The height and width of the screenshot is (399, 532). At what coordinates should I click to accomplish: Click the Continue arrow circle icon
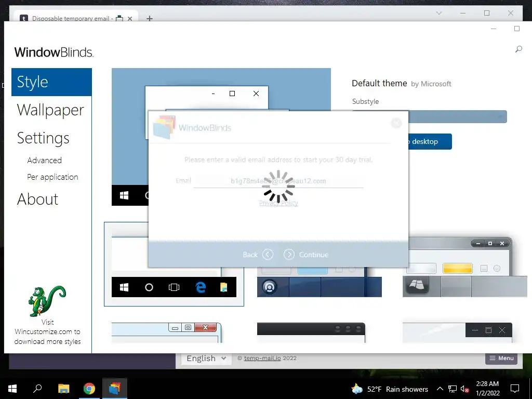[289, 255]
